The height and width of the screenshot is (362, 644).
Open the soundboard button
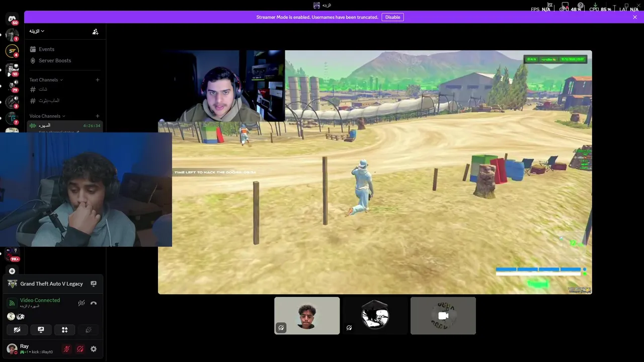click(89, 330)
